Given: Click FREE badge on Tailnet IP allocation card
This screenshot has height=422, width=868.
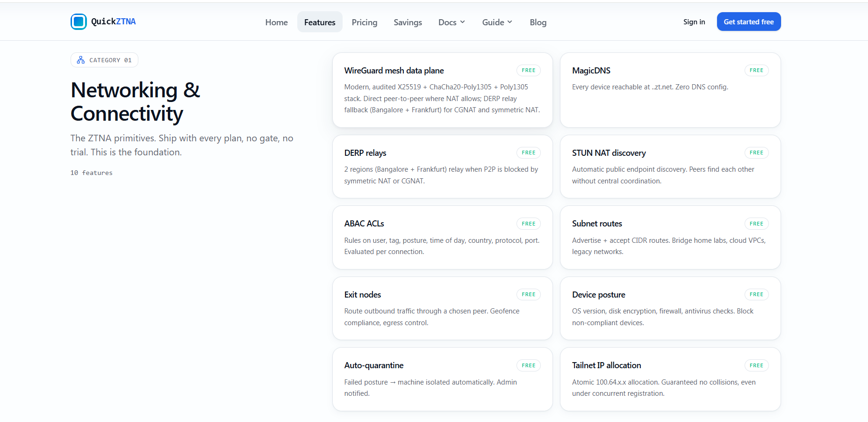Looking at the screenshot, I should (x=756, y=365).
